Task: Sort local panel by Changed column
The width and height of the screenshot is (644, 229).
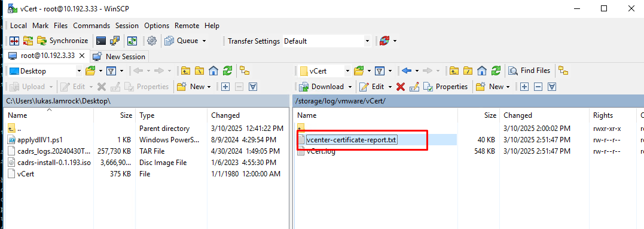Action: 225,115
